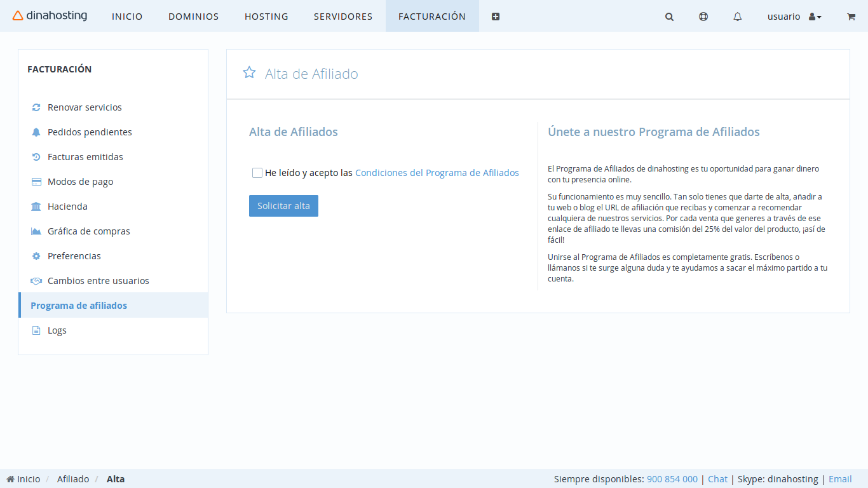Open Facturas emitidas in sidebar
868x488 pixels.
(85, 157)
